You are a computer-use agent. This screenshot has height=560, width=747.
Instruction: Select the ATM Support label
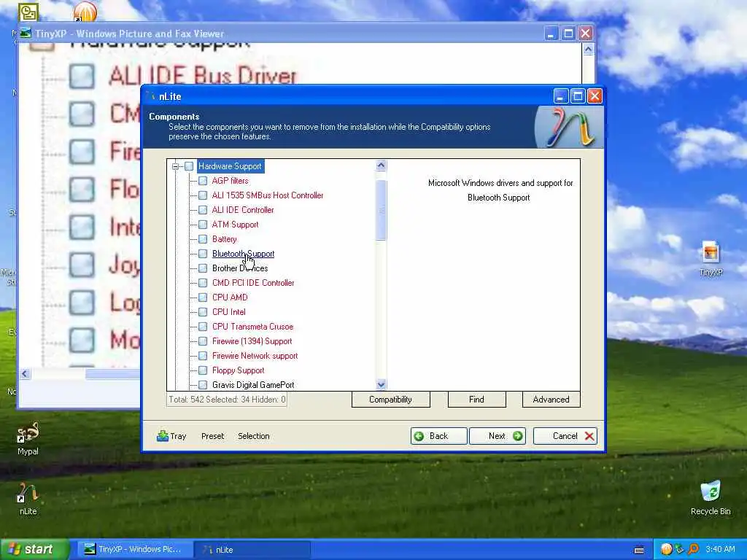point(236,225)
